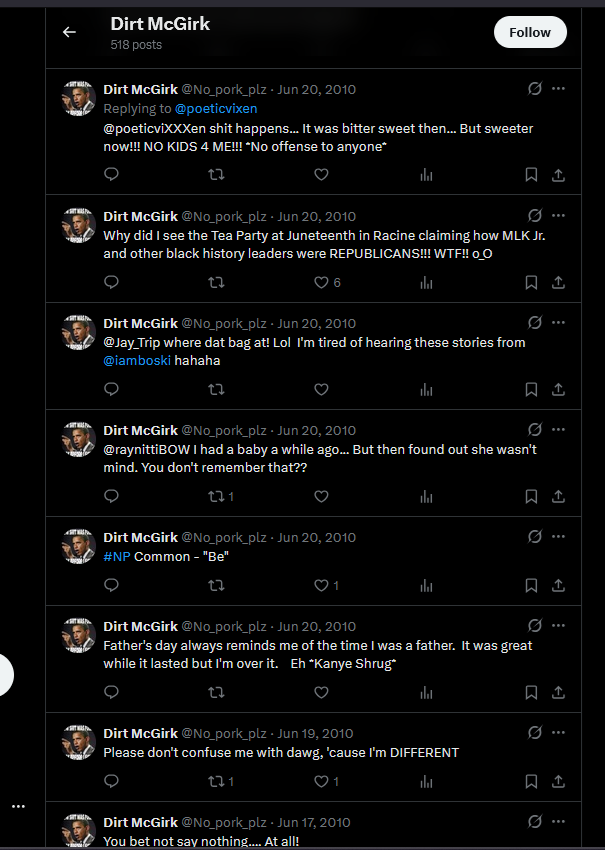The image size is (605, 850).
Task: Open more options menu on the @poeticvixen reply
Action: pos(558,88)
